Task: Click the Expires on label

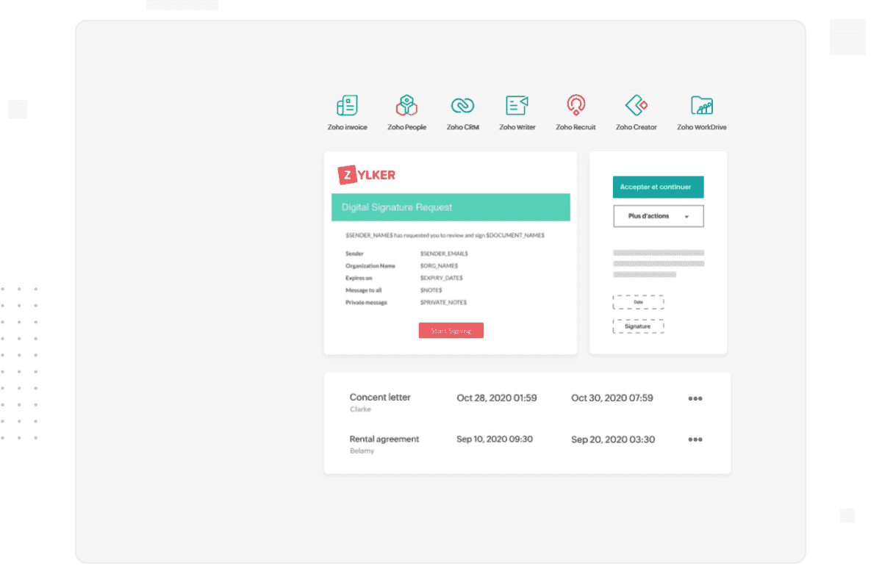Action: point(359,278)
